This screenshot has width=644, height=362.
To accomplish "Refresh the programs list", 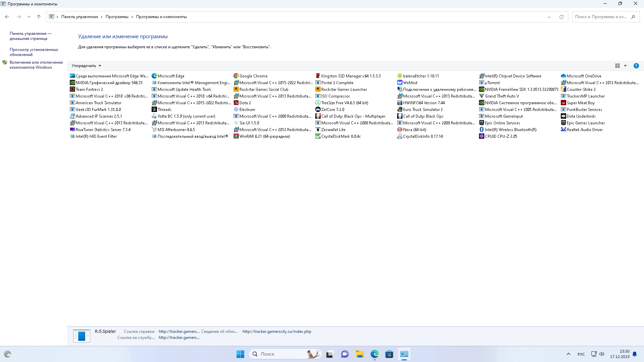I will (x=561, y=17).
